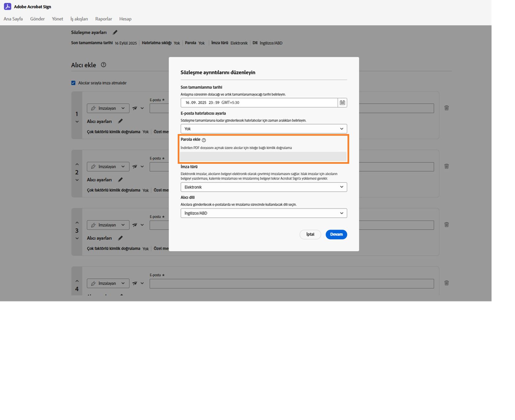
Task: Click the İptal button
Action: [x=310, y=234]
